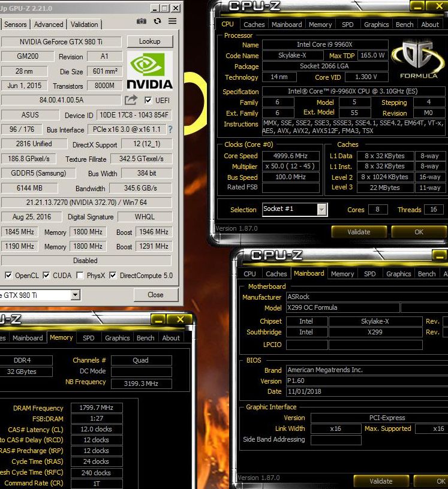Click the Device ID 10DE 17C8 field
Viewport: 448px width, 489px height.
[x=134, y=115]
